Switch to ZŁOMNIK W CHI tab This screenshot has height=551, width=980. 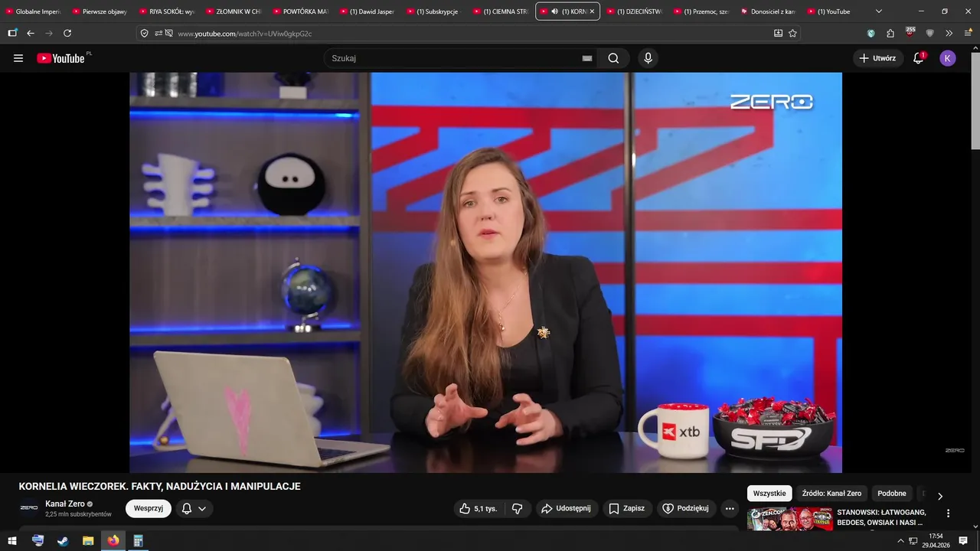[x=233, y=11]
